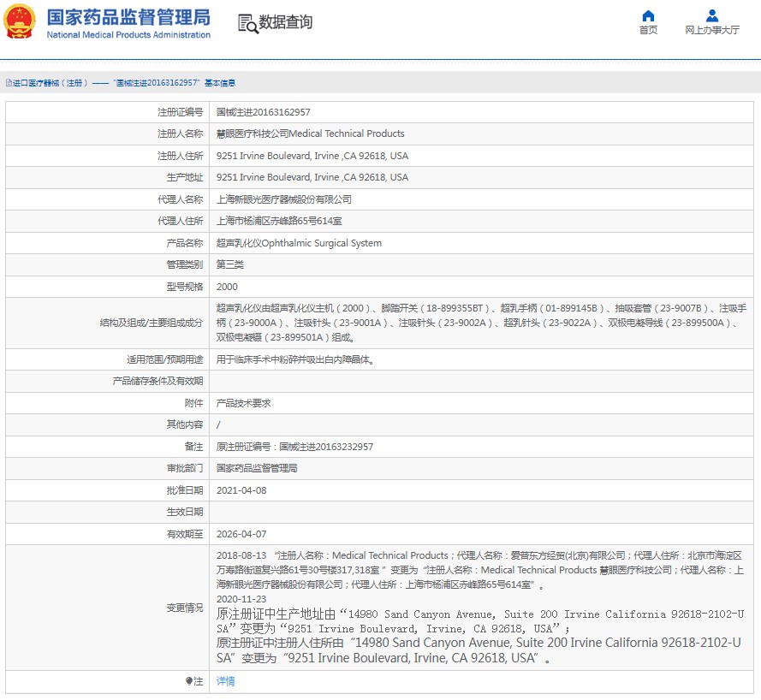Open the 数据查询 search icon
761x700 pixels.
tap(247, 23)
